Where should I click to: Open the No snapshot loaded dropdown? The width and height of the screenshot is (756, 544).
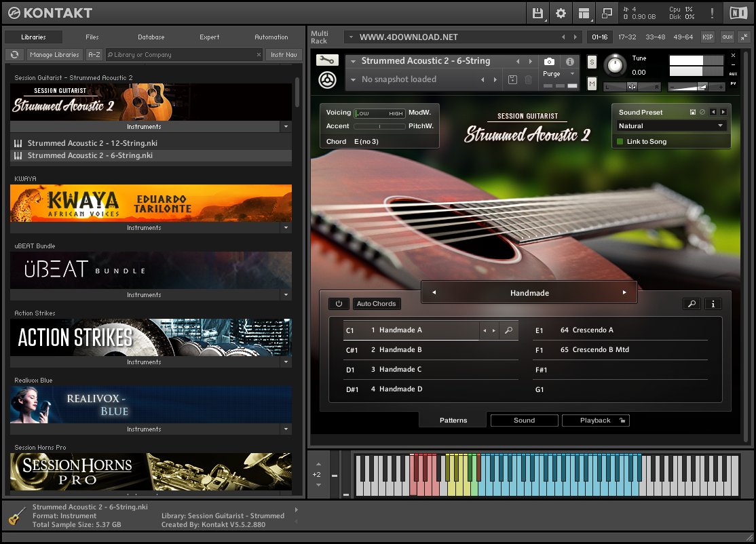353,79
